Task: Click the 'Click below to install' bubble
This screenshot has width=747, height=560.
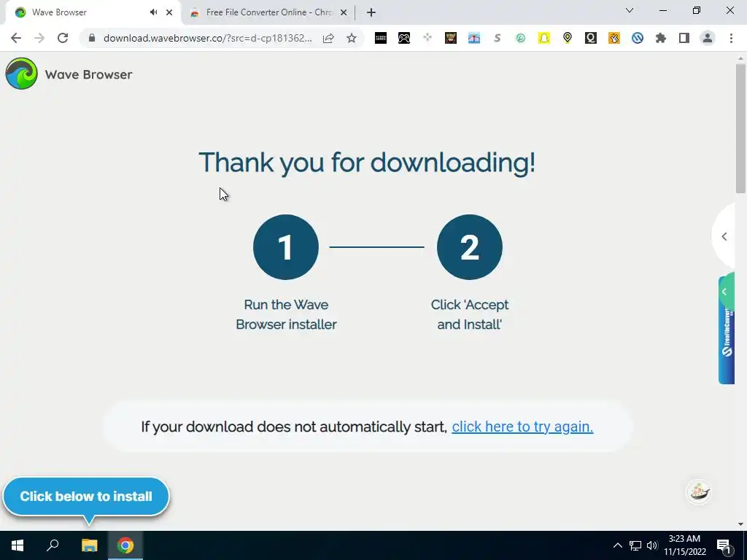Action: pos(86,497)
